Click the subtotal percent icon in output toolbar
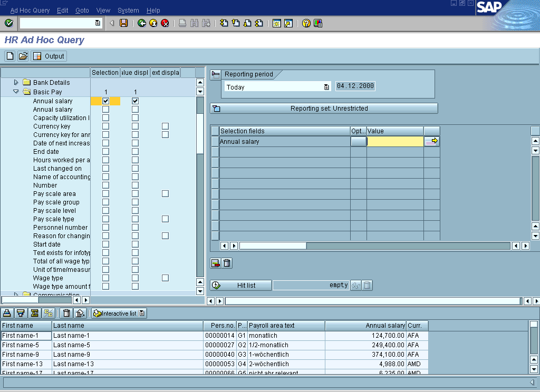 click(x=48, y=313)
